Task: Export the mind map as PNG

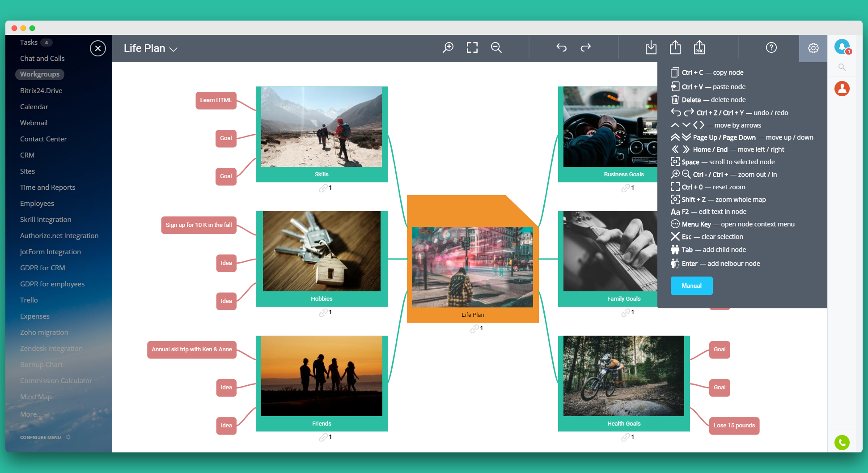Action: 699,47
